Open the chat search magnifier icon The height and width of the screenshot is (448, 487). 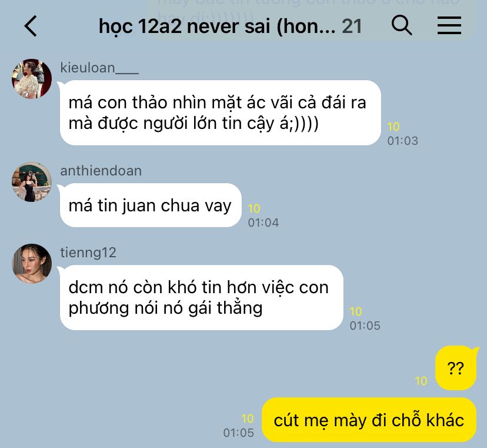pos(402,25)
